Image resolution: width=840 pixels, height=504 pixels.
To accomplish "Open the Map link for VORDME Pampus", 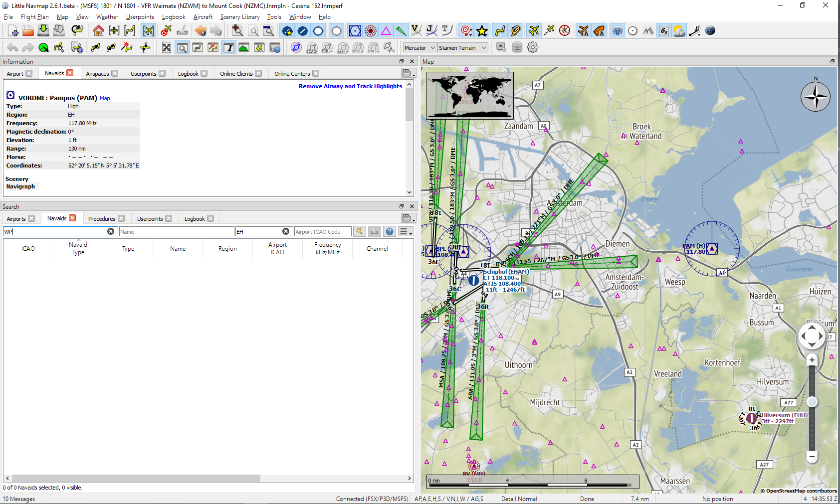I will tap(105, 98).
